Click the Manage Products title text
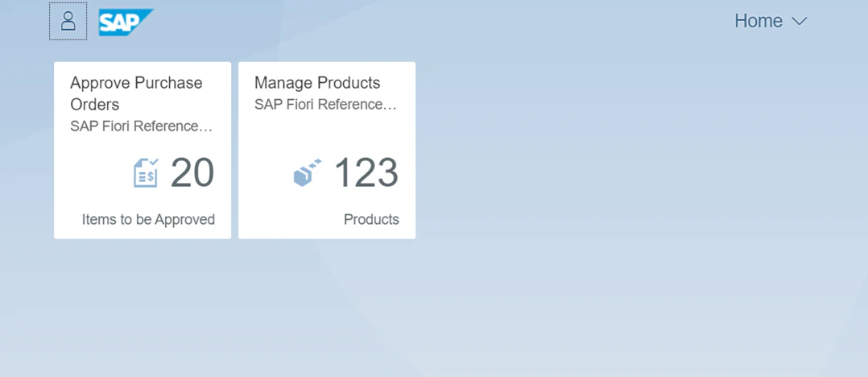This screenshot has height=377, width=868. point(317,83)
